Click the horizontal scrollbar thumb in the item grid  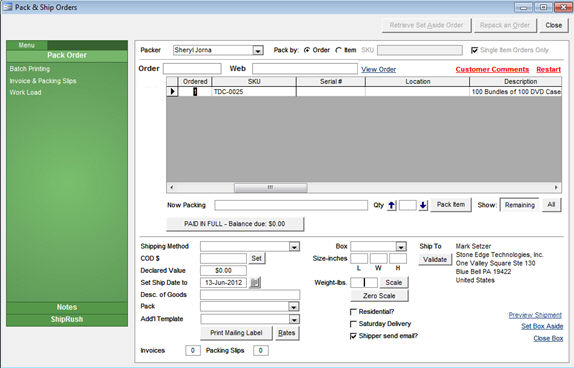point(271,187)
